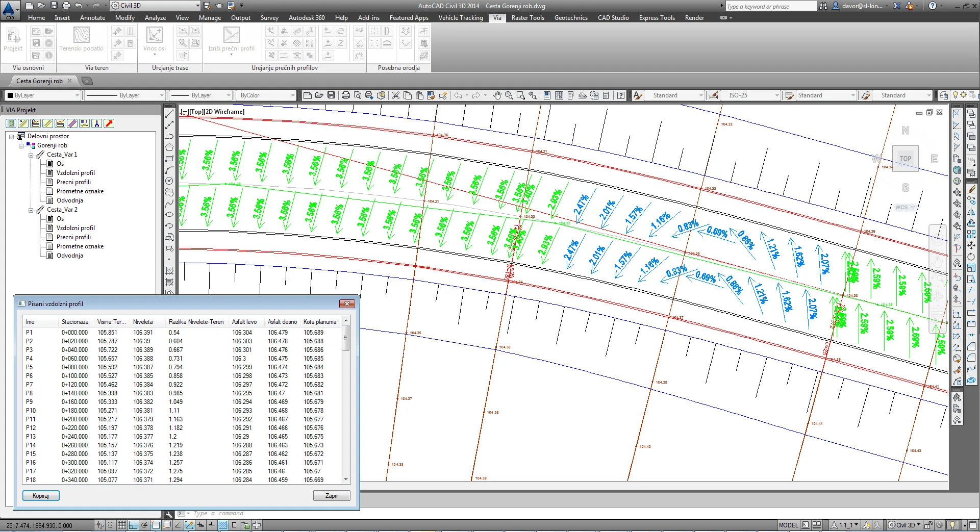Toggle grid display in status bar
980x532 pixels.
click(122, 525)
